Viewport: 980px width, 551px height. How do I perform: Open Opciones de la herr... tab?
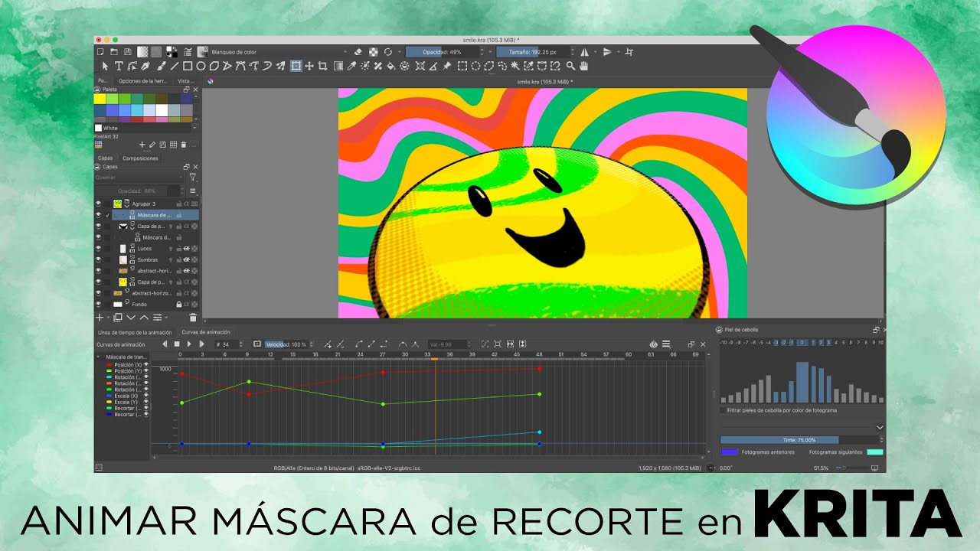click(142, 80)
